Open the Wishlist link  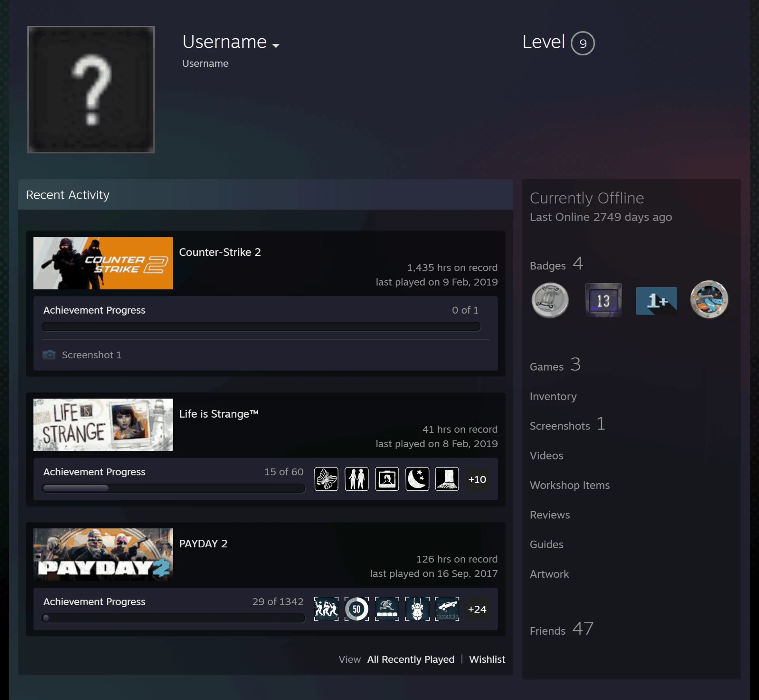(487, 659)
